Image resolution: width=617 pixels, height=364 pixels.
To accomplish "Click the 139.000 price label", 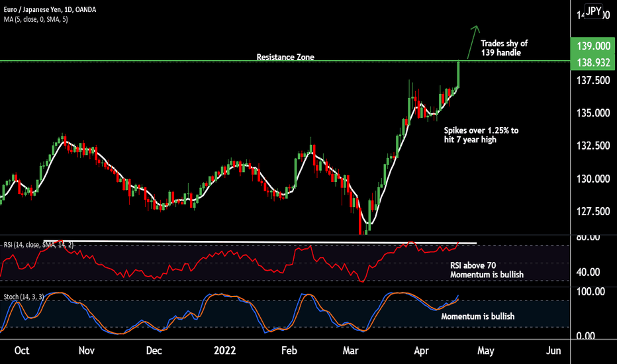I will click(593, 46).
